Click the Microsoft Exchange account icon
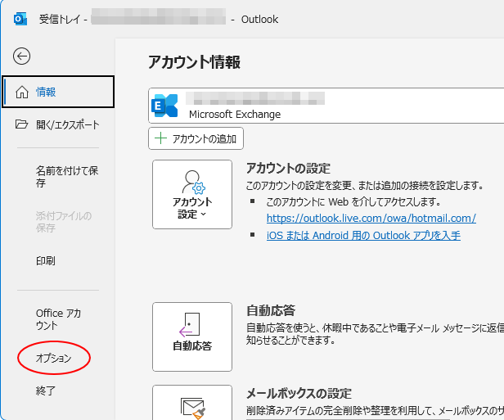Screen dimensions: 504x420 pos(164,106)
